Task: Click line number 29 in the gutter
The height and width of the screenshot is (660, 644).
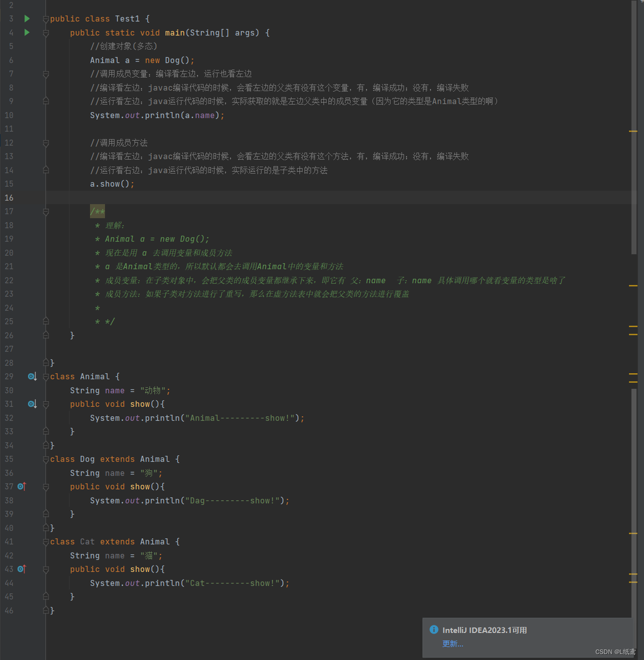Action: 9,376
